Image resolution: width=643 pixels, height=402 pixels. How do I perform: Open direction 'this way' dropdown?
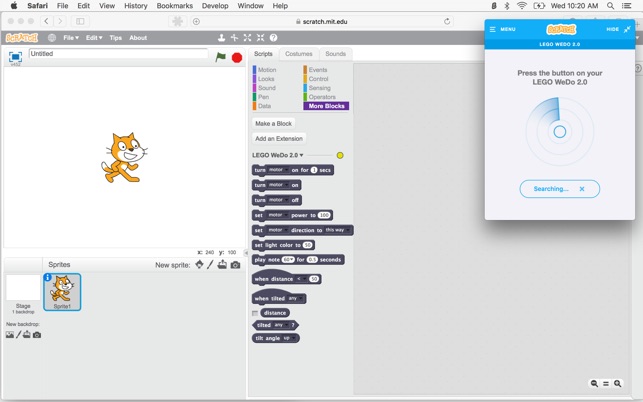click(337, 230)
